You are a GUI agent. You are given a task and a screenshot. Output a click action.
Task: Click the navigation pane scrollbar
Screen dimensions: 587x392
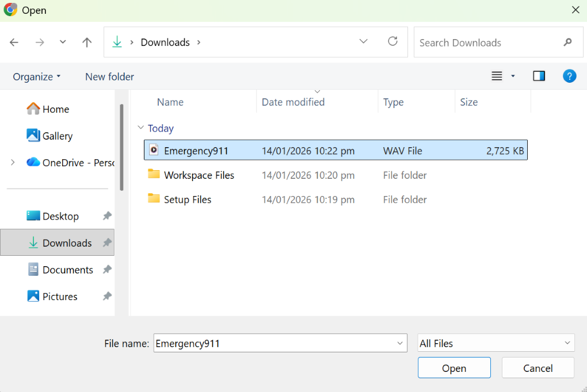pyautogui.click(x=121, y=147)
